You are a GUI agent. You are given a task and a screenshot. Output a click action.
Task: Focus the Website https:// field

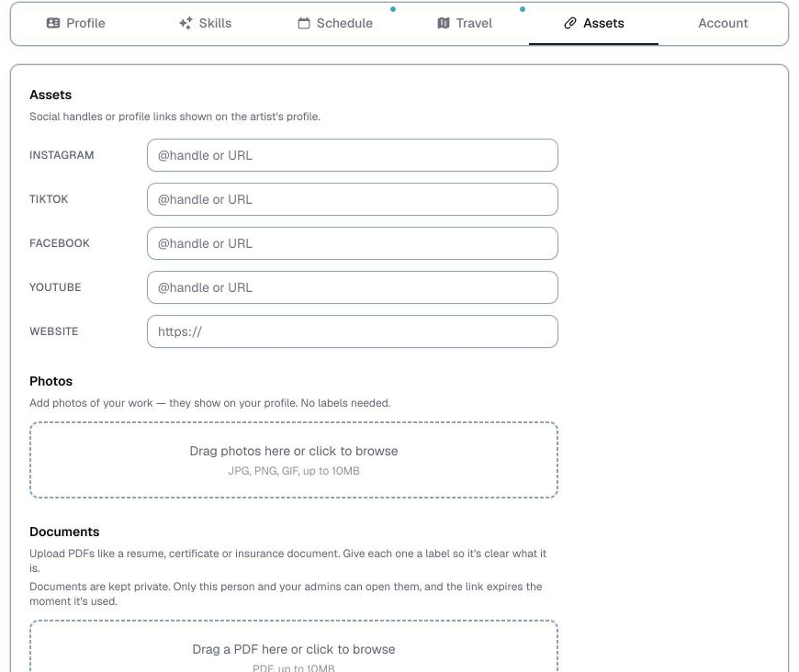[x=353, y=331]
